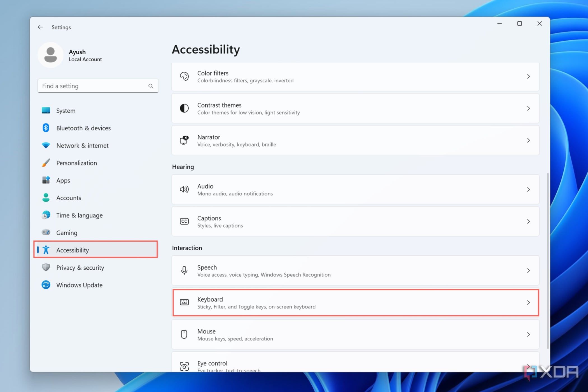Select Accounts in the sidebar

tap(69, 198)
